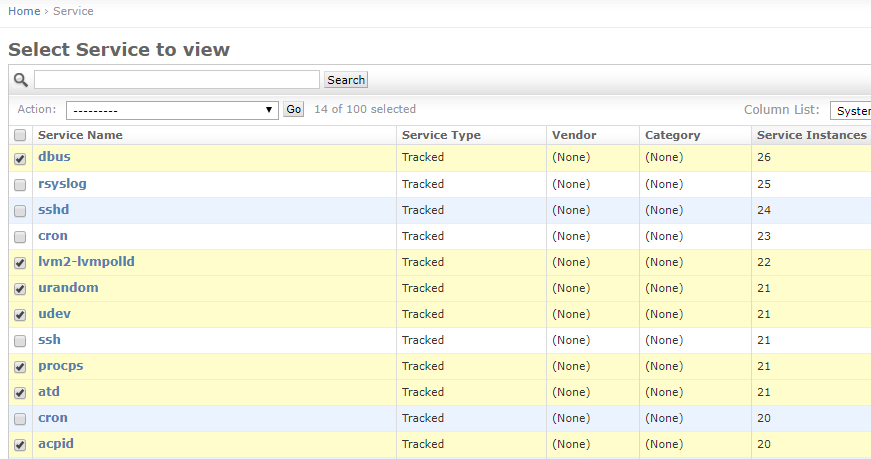Sort by Service Instances column
The height and width of the screenshot is (459, 871).
tap(811, 135)
